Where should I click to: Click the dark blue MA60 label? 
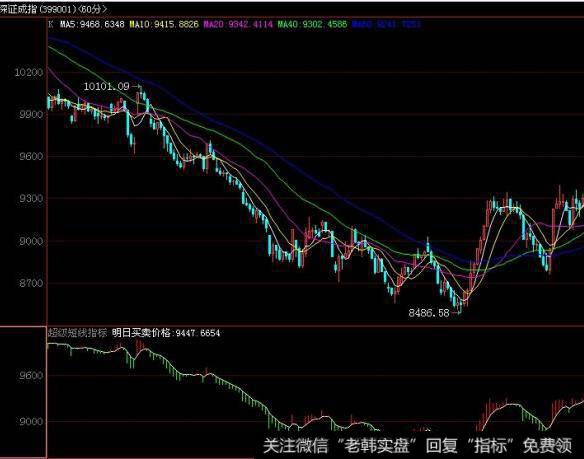pyautogui.click(x=386, y=25)
